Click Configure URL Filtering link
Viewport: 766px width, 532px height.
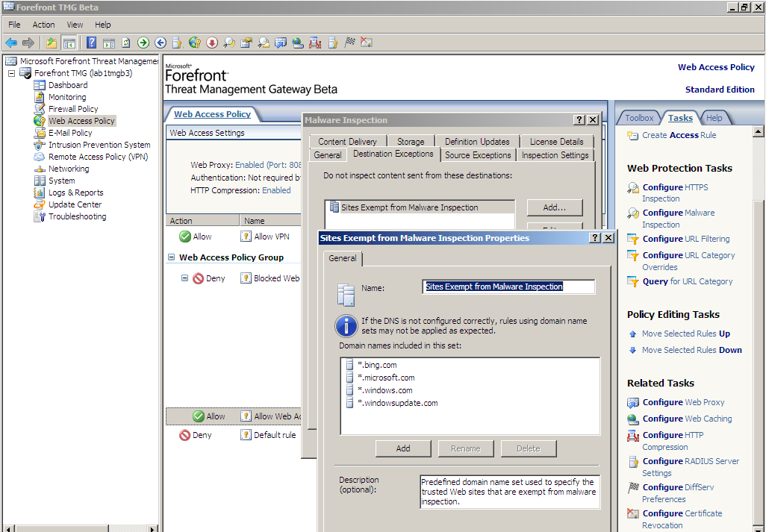pyautogui.click(x=686, y=240)
